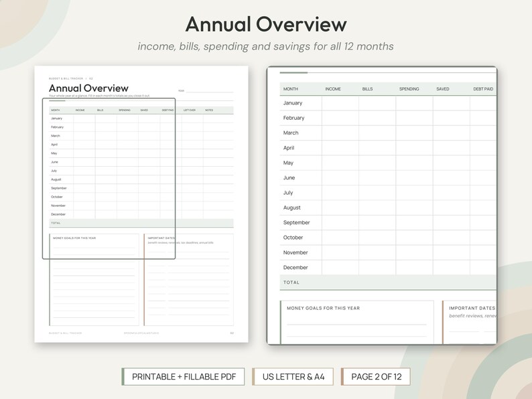
Task: Click the 'IMPORTANT DATES' heading in the enlarged page
Action: pyautogui.click(x=472, y=308)
